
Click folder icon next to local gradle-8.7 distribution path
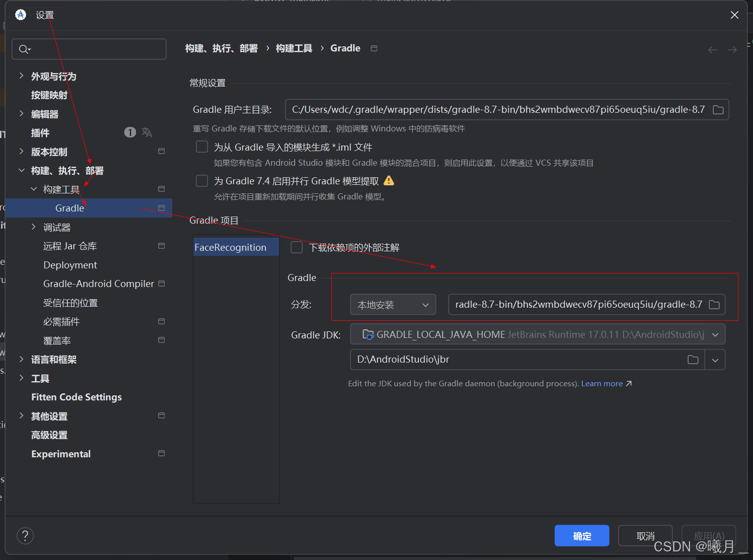pyautogui.click(x=714, y=304)
